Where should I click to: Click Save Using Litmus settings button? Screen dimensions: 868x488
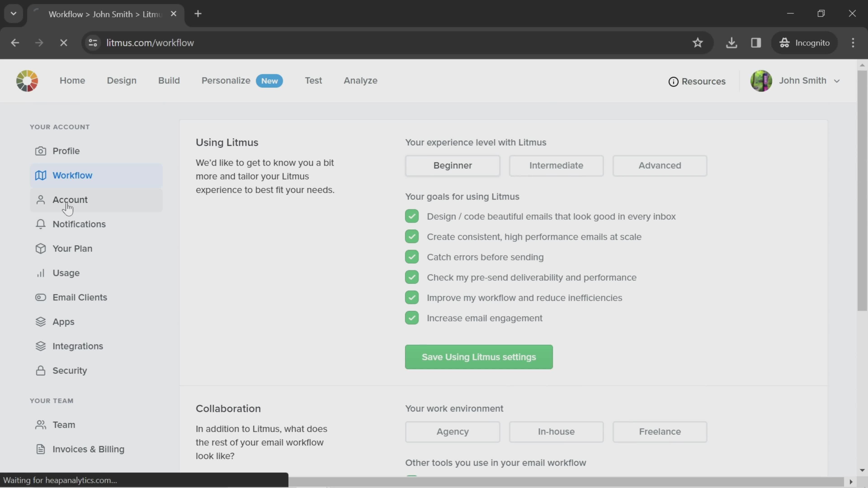479,357
